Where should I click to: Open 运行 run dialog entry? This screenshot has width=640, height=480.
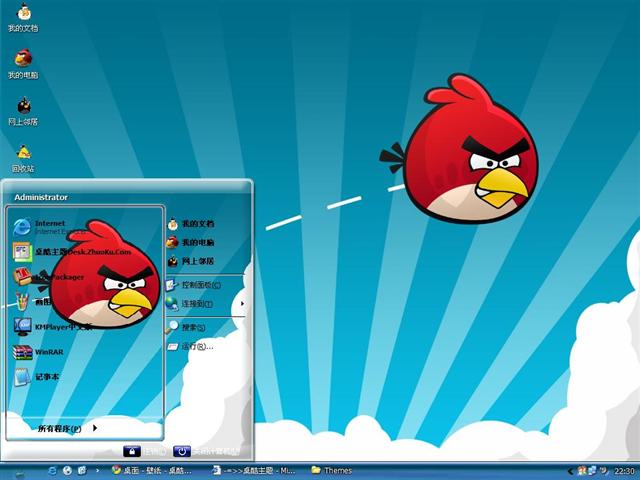(190, 347)
